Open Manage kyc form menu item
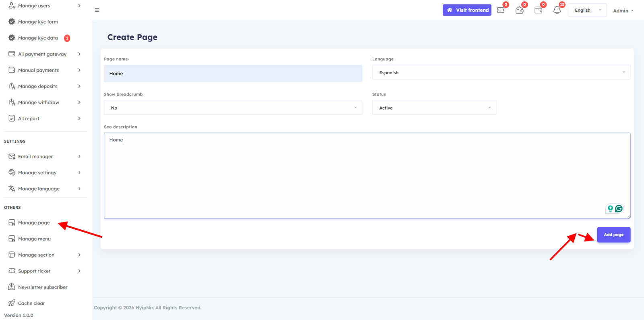Image resolution: width=644 pixels, height=320 pixels. (38, 22)
